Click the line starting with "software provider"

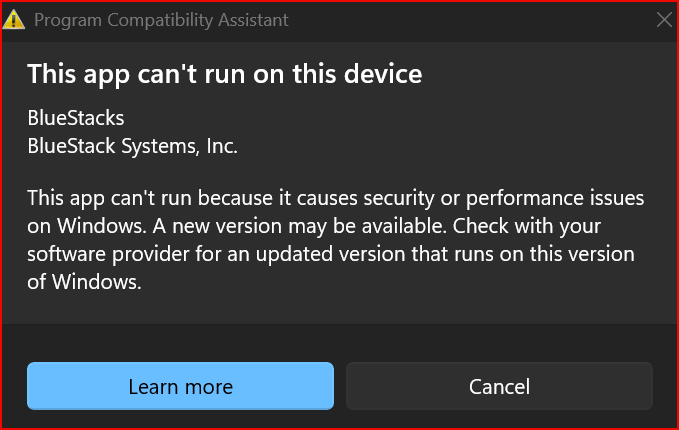click(x=330, y=254)
